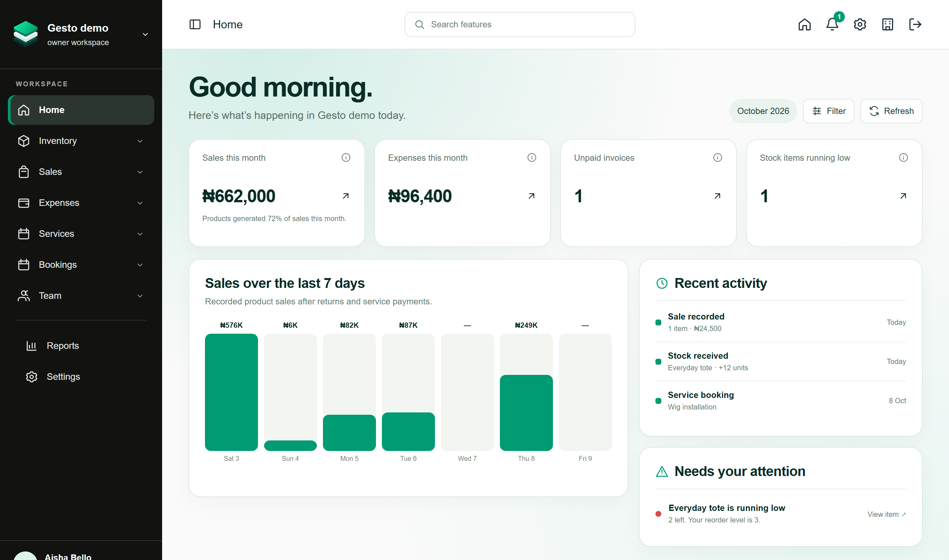Screen dimensions: 949x560
Task: Show info for Expenses this month
Action: pyautogui.click(x=532, y=157)
